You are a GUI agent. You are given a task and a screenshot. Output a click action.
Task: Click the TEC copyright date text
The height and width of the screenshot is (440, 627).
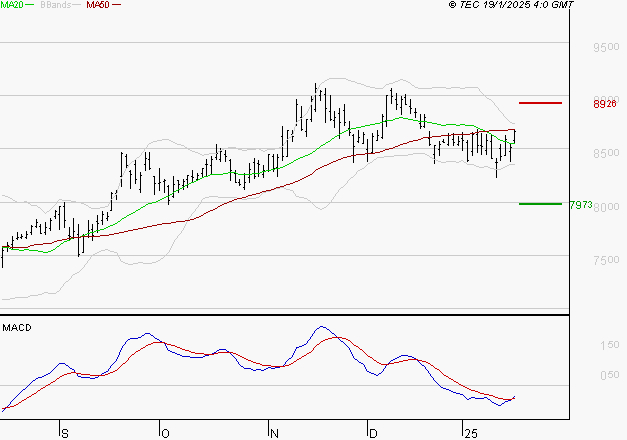tap(511, 5)
